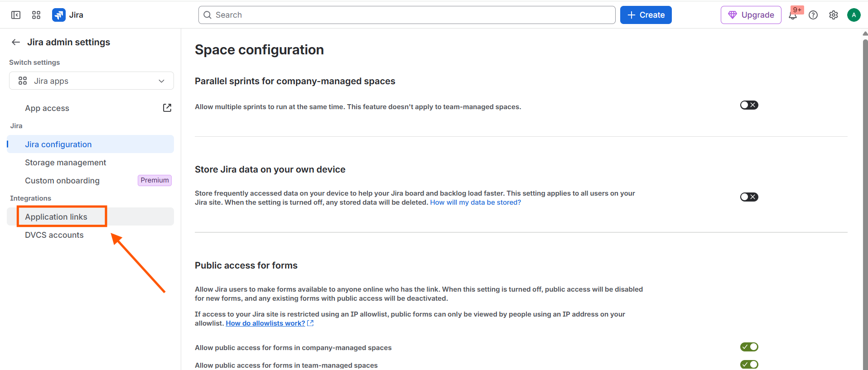
Task: Open DVCS accounts page
Action: pos(91,235)
